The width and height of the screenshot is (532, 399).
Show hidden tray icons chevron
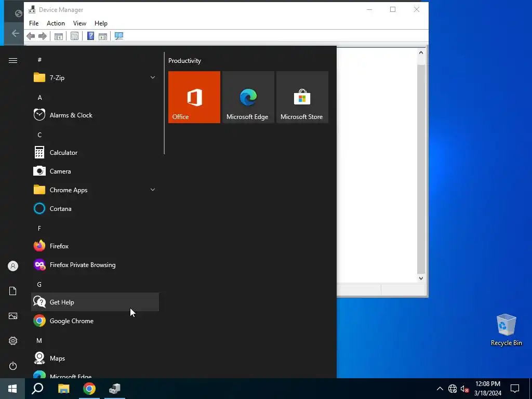click(x=440, y=389)
